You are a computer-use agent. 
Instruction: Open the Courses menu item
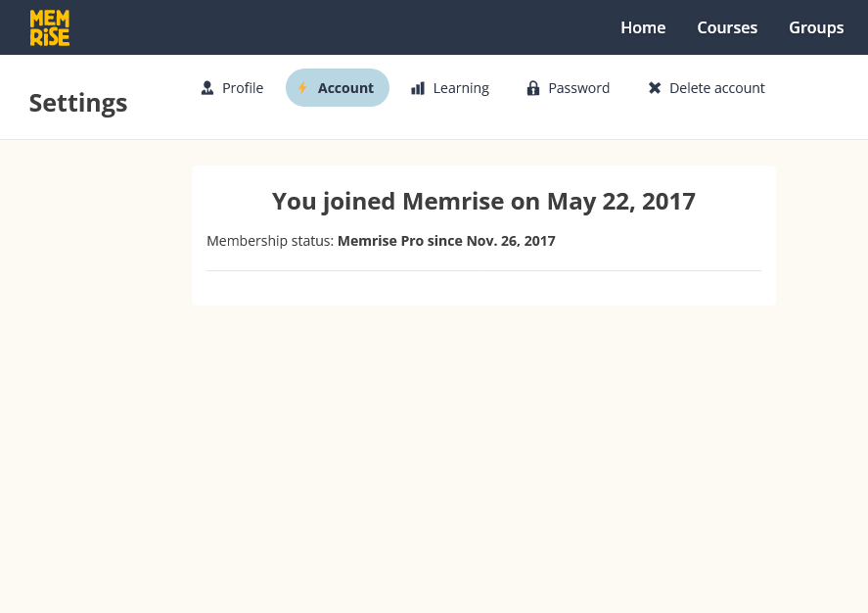727,27
